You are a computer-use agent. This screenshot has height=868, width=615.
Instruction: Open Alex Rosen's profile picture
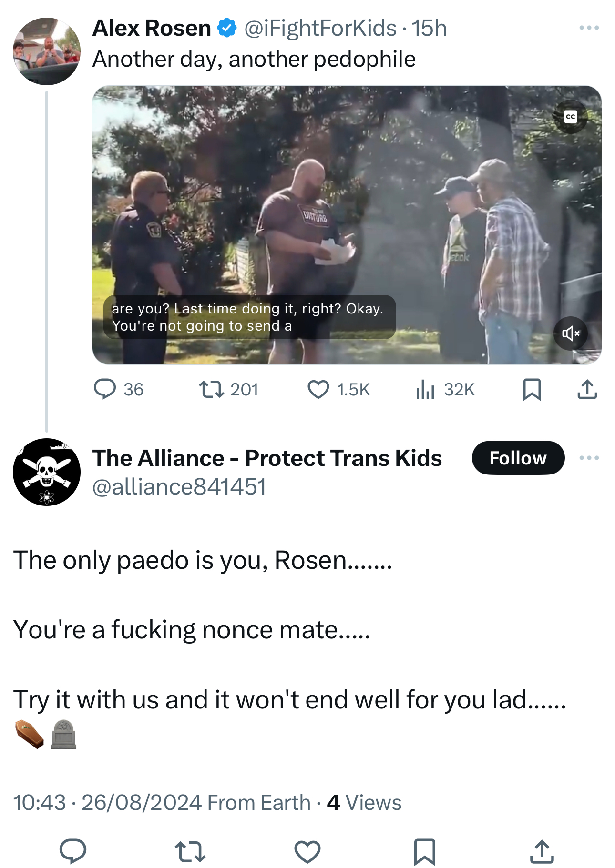(x=47, y=51)
